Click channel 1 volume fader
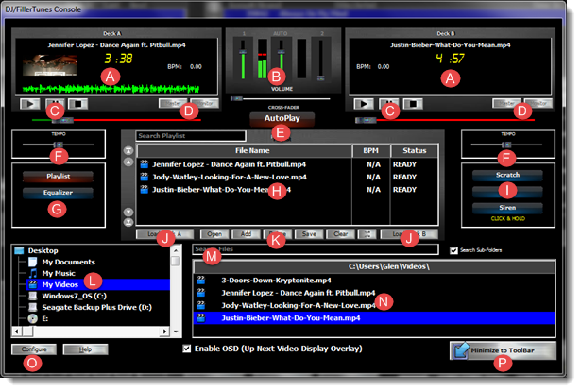Screen dimensions: 581x392 [243, 53]
